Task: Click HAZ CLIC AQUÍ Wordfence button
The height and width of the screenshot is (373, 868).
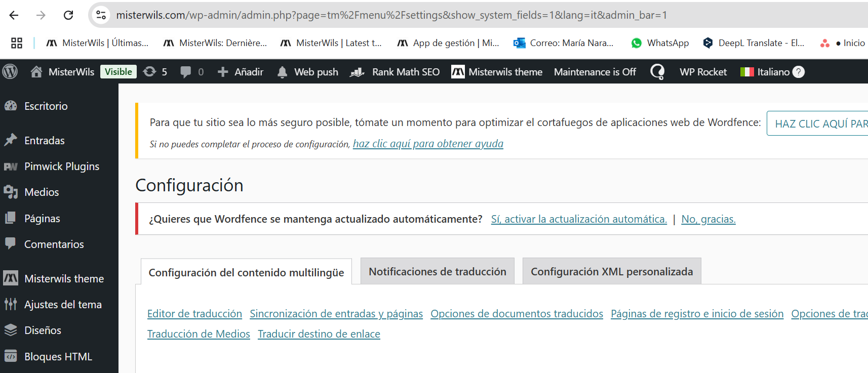Action: point(817,123)
